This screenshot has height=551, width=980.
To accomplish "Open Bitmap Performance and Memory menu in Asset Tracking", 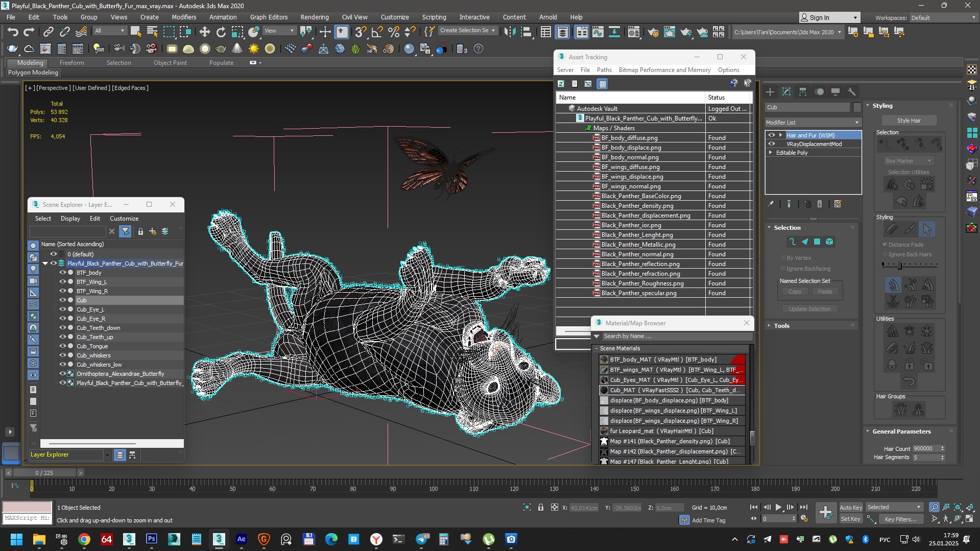I will (x=664, y=70).
